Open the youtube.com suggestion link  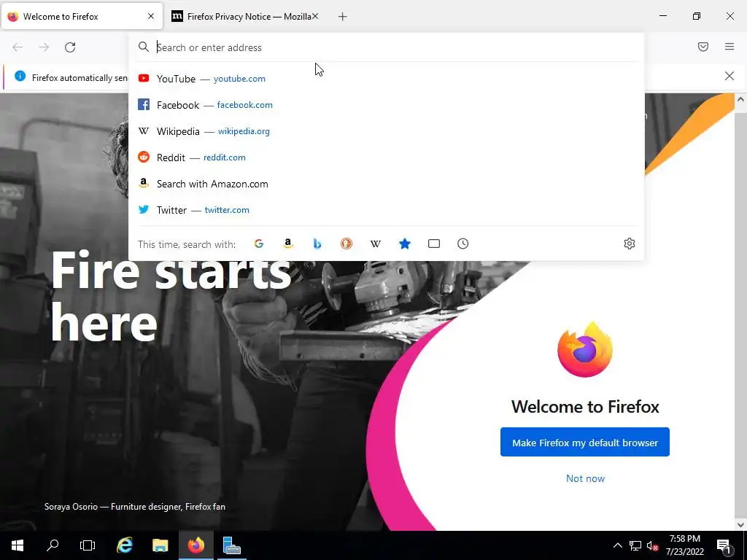click(x=239, y=79)
